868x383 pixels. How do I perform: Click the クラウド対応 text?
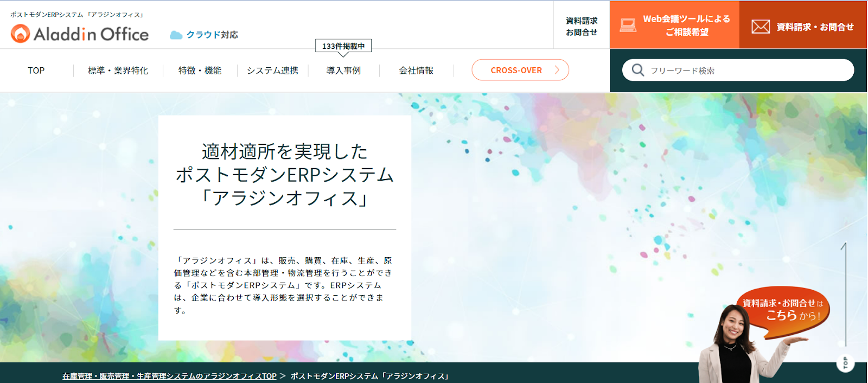(212, 35)
